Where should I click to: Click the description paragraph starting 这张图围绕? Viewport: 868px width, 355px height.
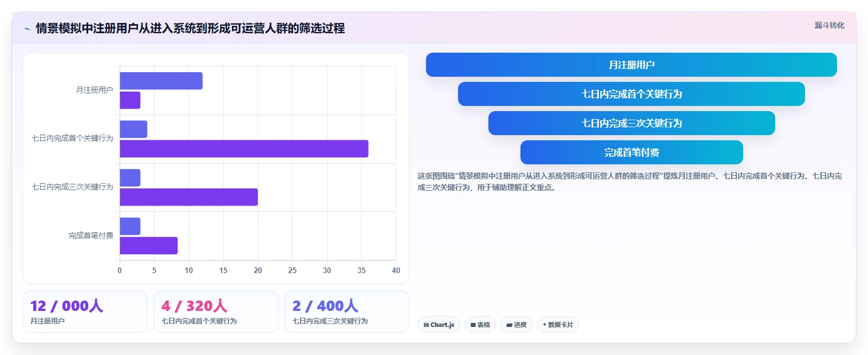[x=630, y=182]
